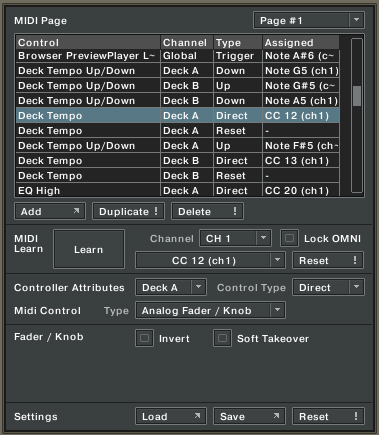This screenshot has width=379, height=435.
Task: Select Deck Tempo Up/Down row assigned Note G5
Action: pos(178,70)
